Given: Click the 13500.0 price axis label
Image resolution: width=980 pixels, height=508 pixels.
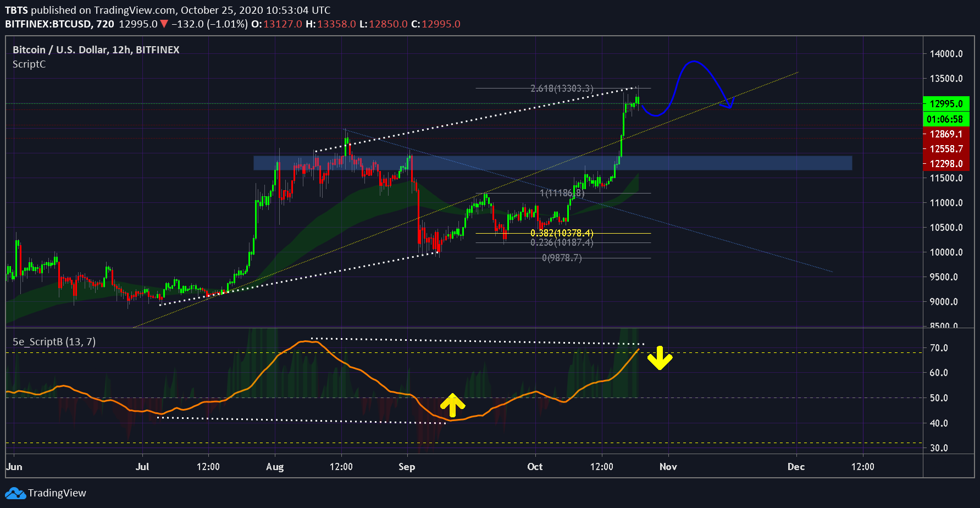Looking at the screenshot, I should point(946,79).
